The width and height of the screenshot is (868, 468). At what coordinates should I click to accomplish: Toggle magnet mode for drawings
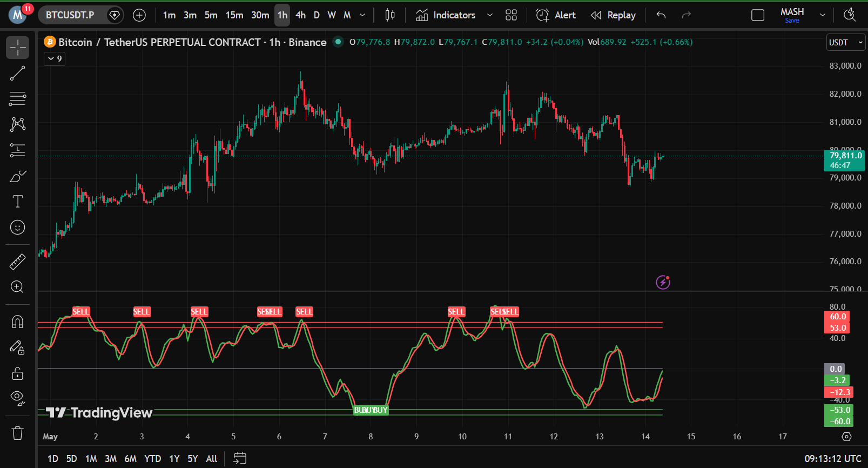click(x=17, y=322)
